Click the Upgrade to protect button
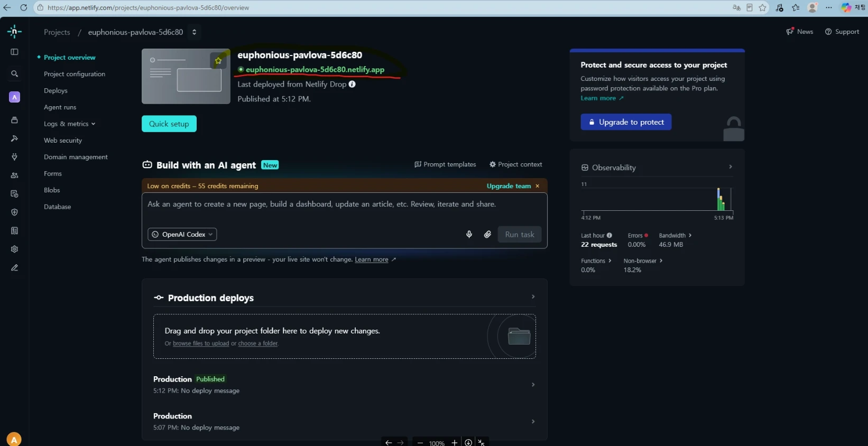Viewport: 868px width, 446px height. point(626,122)
